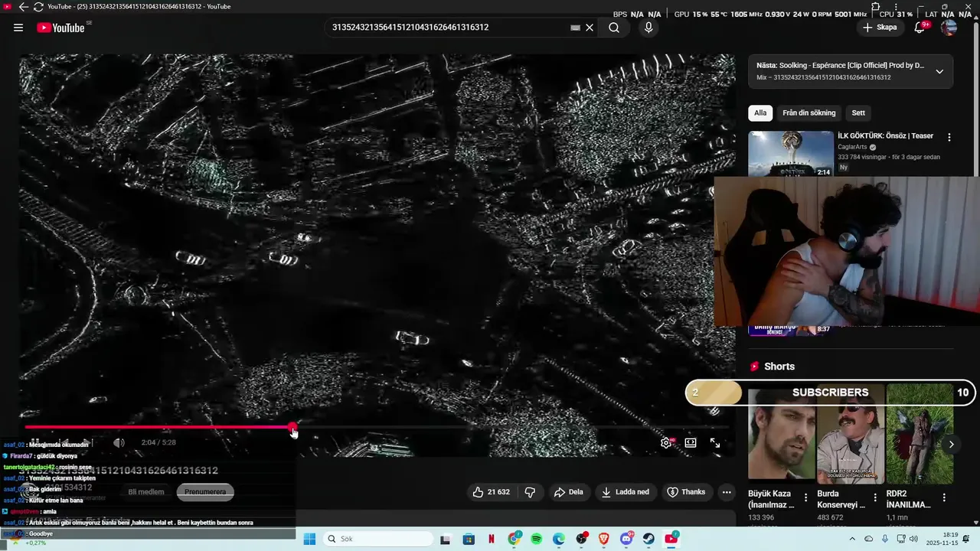
Task: Open options for RDR2 İNANILMA short
Action: point(944,497)
